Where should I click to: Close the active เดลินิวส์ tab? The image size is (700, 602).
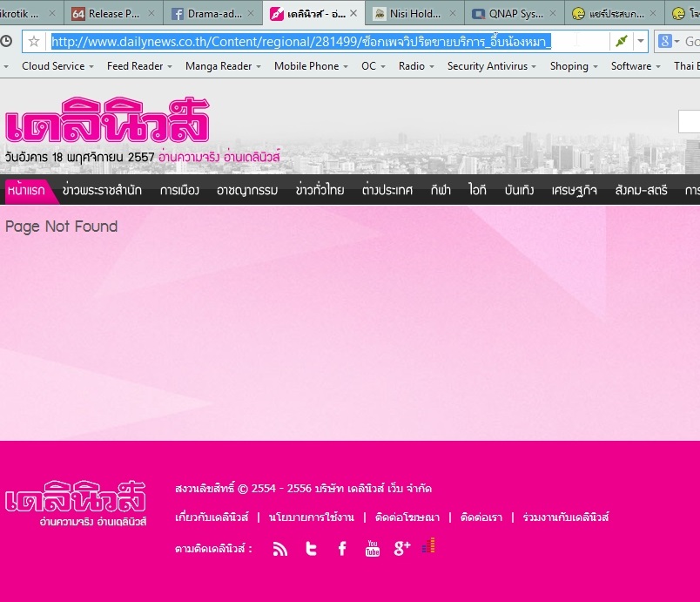tap(353, 13)
